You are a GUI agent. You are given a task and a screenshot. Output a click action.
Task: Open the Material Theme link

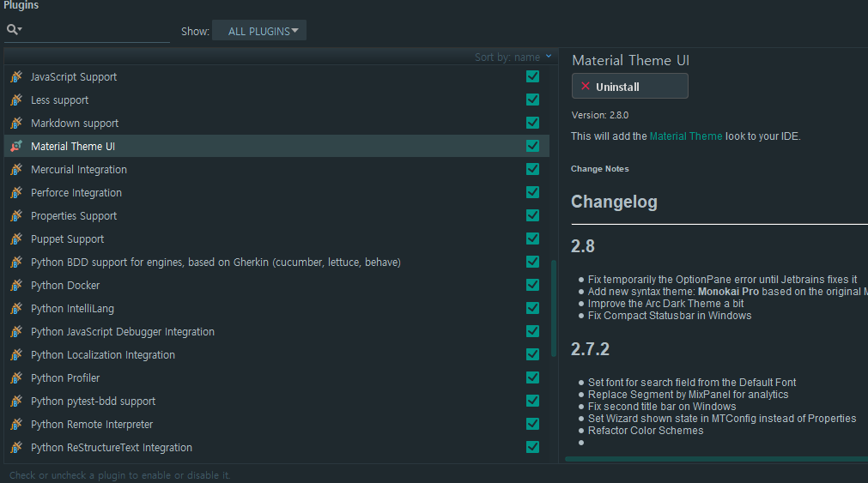(686, 136)
